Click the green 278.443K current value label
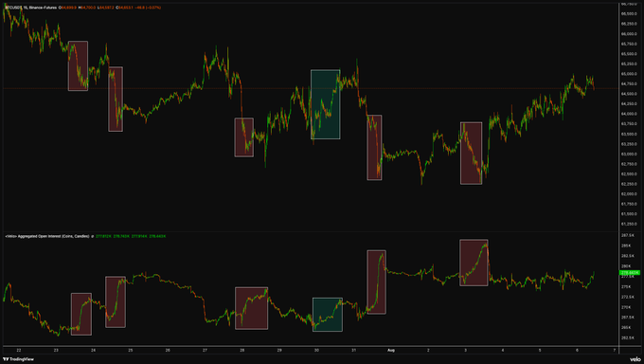Viewport: 644px width, 364px height. [x=630, y=273]
